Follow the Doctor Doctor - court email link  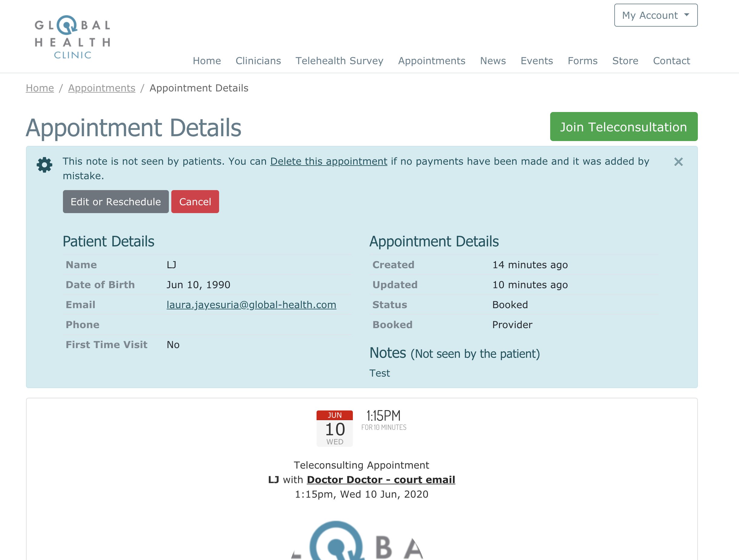[381, 479]
